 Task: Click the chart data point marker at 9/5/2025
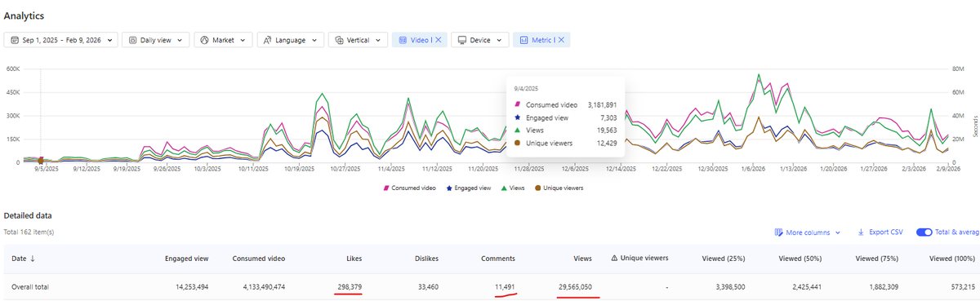pos(41,160)
